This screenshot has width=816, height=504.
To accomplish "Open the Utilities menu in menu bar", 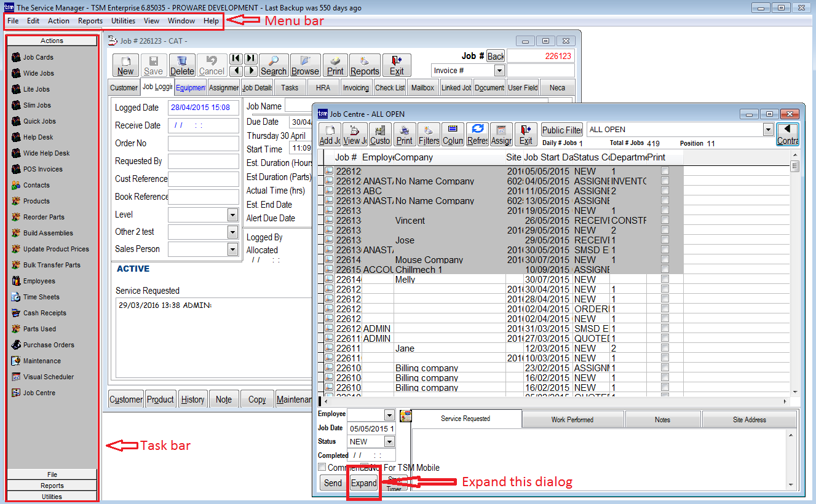I will (x=123, y=20).
